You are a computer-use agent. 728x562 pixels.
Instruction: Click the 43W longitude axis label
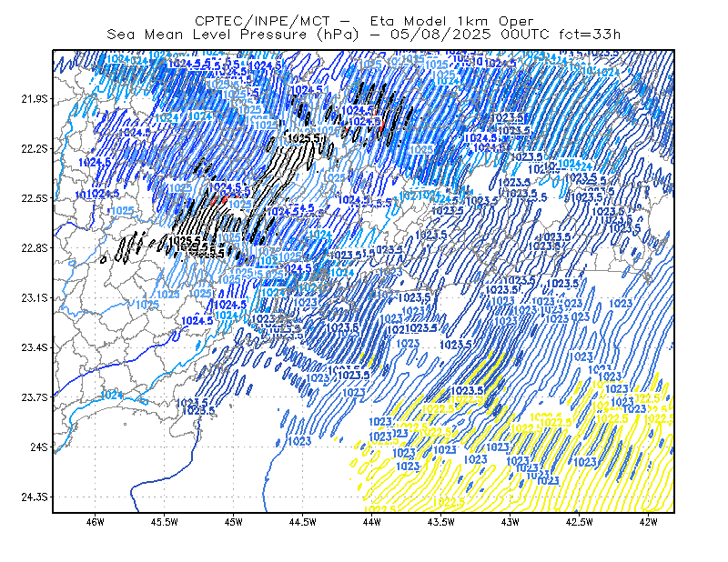pyautogui.click(x=511, y=522)
